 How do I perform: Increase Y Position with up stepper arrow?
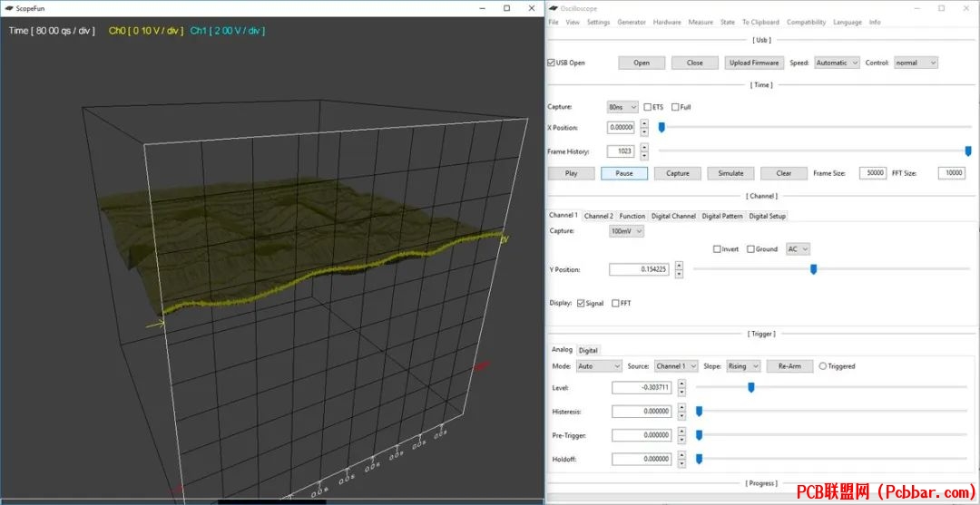click(680, 266)
